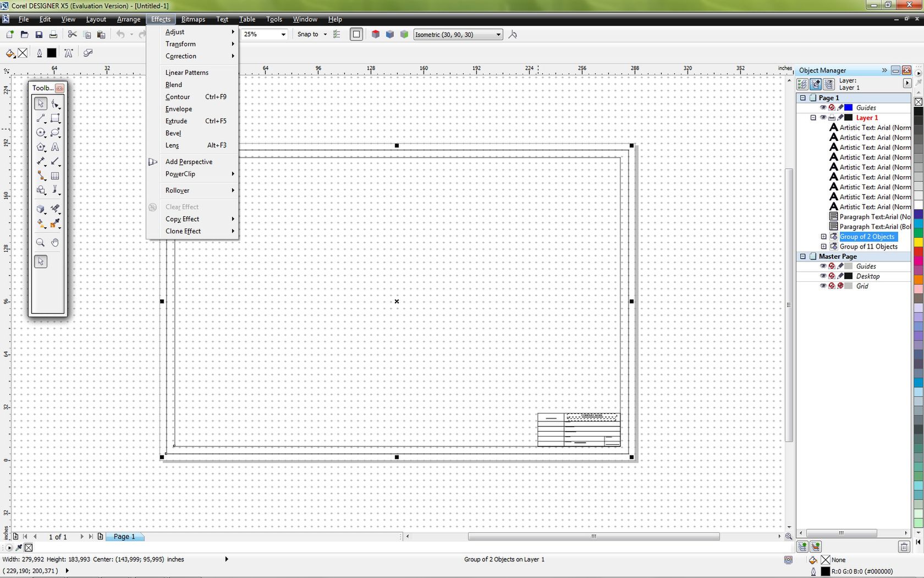
Task: Click the Cut scissors icon
Action: click(x=72, y=34)
